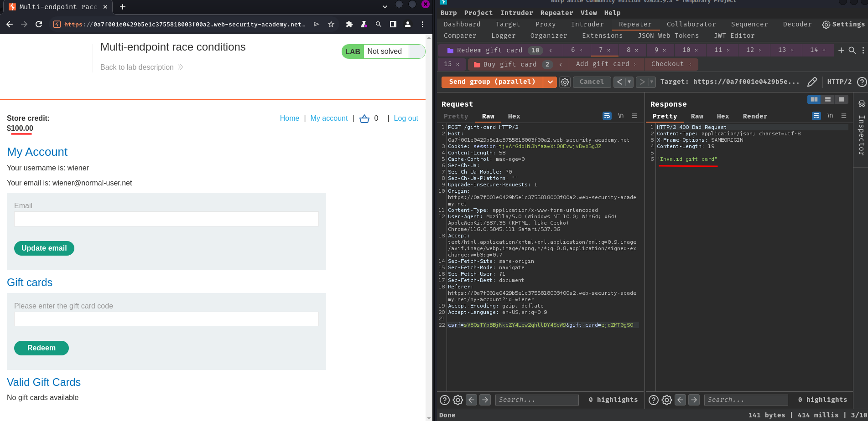Open send options gear next to Send group
The width and height of the screenshot is (868, 421).
(x=565, y=82)
